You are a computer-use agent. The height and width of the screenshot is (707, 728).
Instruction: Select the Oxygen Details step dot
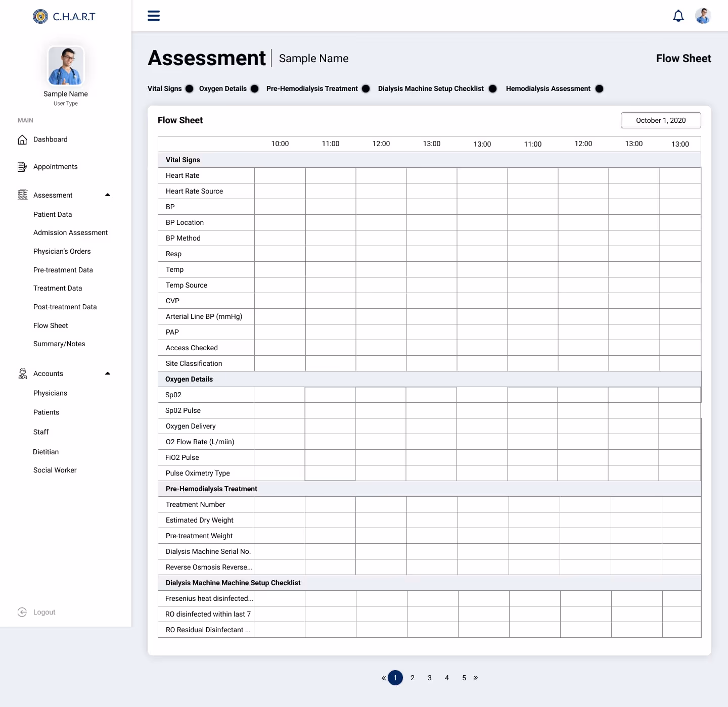tap(254, 88)
